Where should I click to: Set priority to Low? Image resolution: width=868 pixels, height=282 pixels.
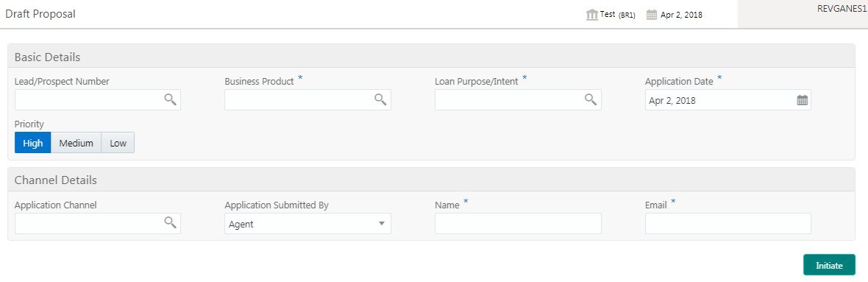tap(118, 142)
